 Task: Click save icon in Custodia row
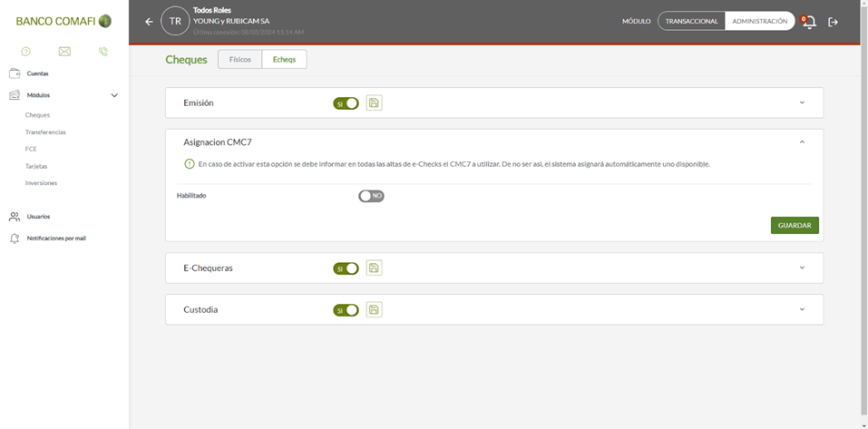pyautogui.click(x=375, y=309)
